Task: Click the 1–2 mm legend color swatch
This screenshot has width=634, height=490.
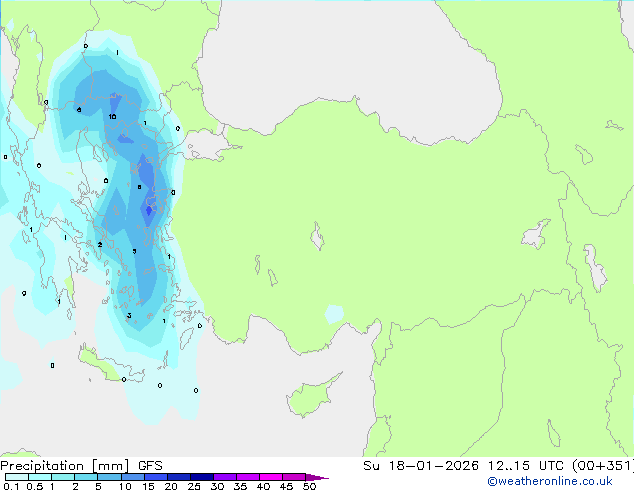Action: click(63, 477)
